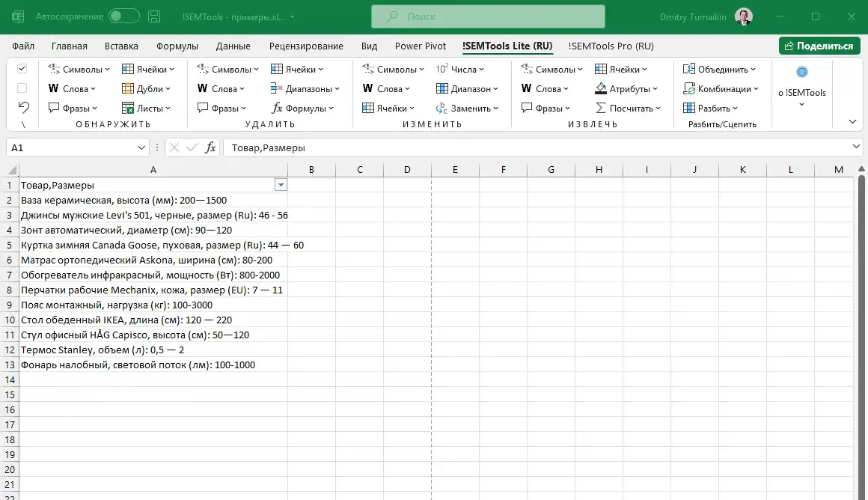Open the filter dropdown in cell A1

pos(281,185)
